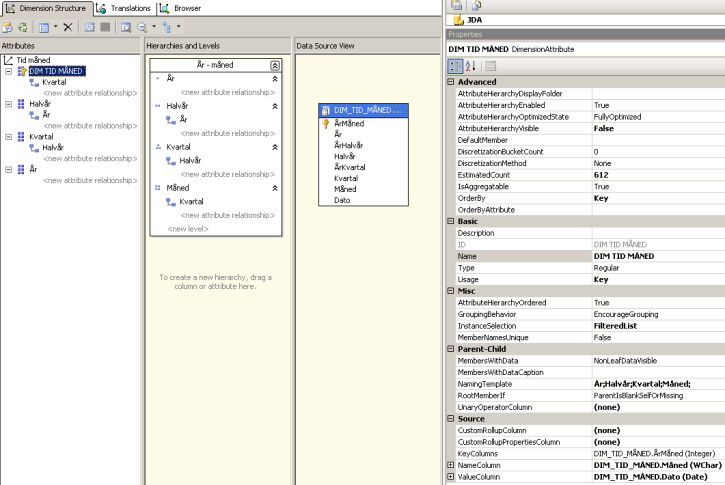Viewport: 725px width, 485px height.
Task: Click the key icon next to ÅrMåned column
Action: coord(326,124)
